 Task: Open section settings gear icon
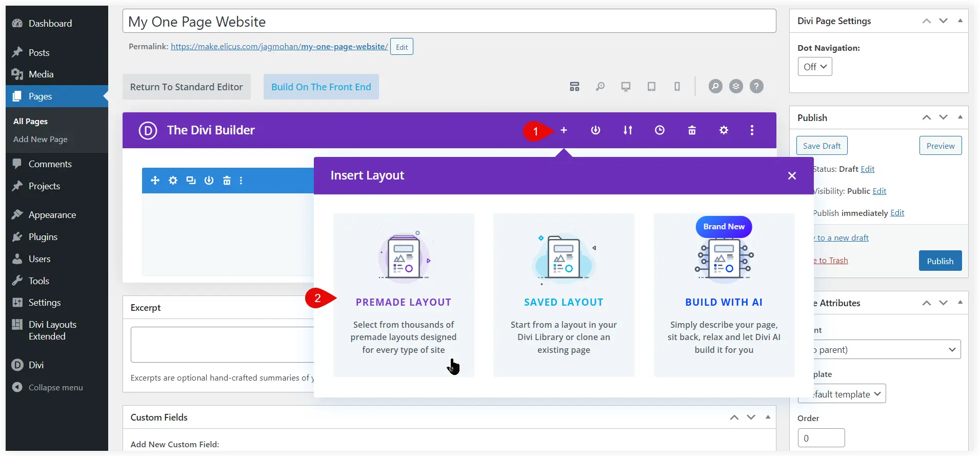(x=173, y=181)
